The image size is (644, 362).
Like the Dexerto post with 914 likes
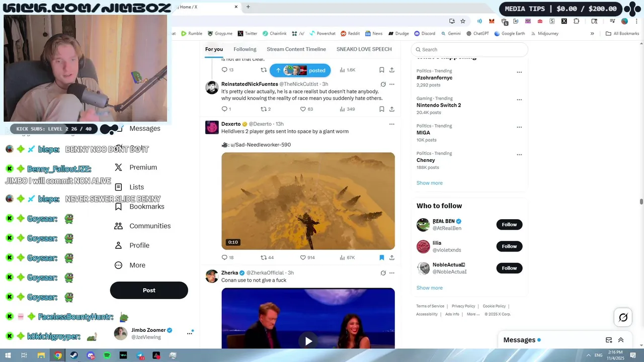click(307, 257)
